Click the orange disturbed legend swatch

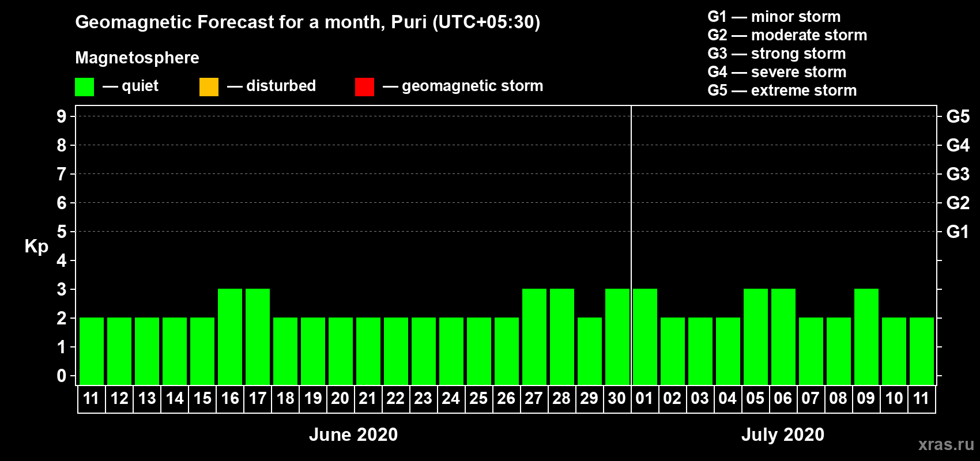pos(209,87)
